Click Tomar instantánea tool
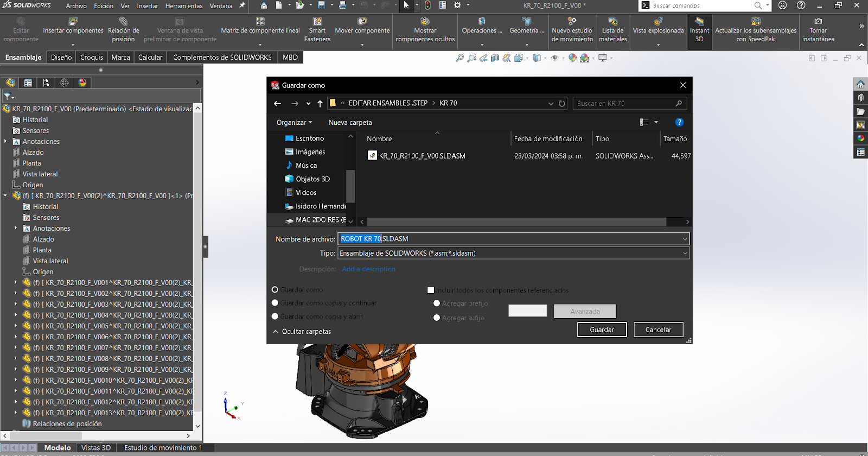Image resolution: width=868 pixels, height=456 pixels. 818,30
